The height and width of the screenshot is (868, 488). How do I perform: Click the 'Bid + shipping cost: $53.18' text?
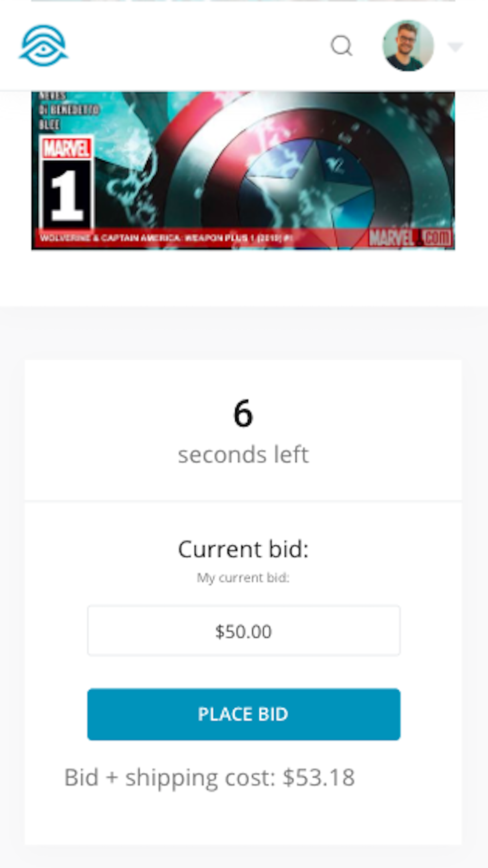pos(209,778)
